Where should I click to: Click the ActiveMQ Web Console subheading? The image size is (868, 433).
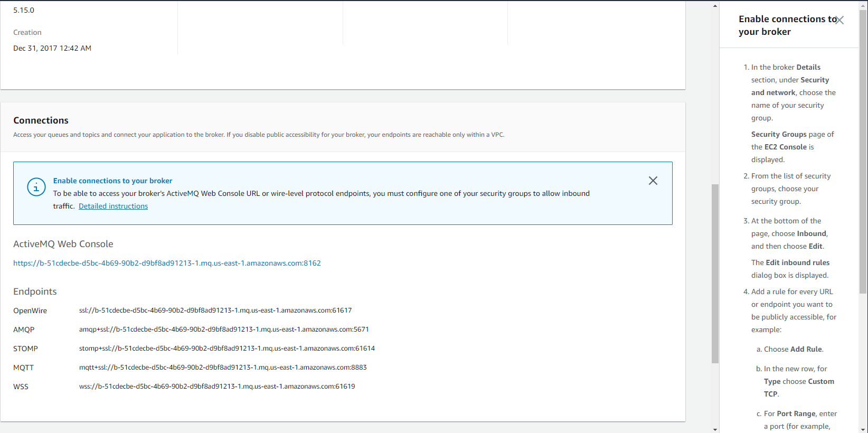click(x=63, y=244)
